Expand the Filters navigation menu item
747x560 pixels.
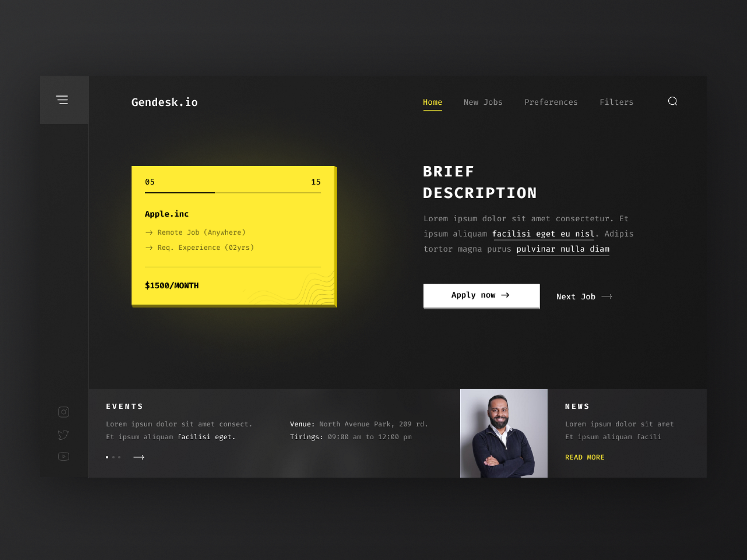pos(616,102)
